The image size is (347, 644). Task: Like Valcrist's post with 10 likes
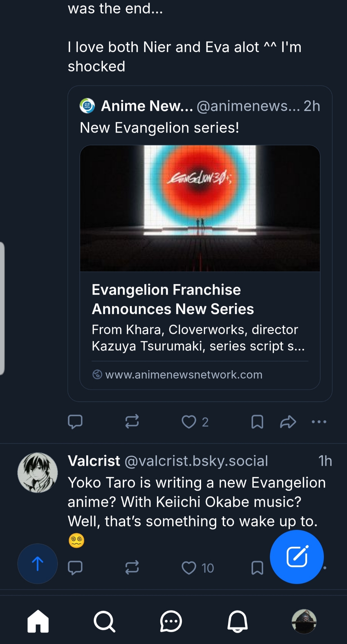(x=189, y=568)
